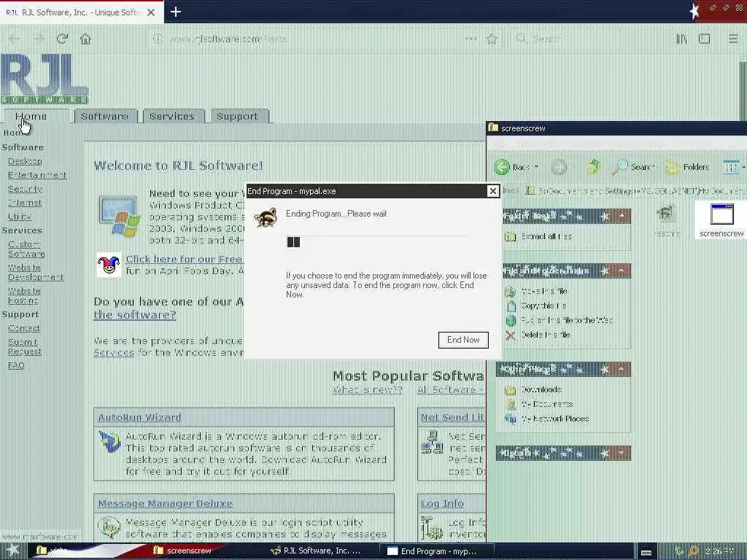Click the Desktop link in left sidebar
This screenshot has width=747, height=560.
click(x=25, y=161)
